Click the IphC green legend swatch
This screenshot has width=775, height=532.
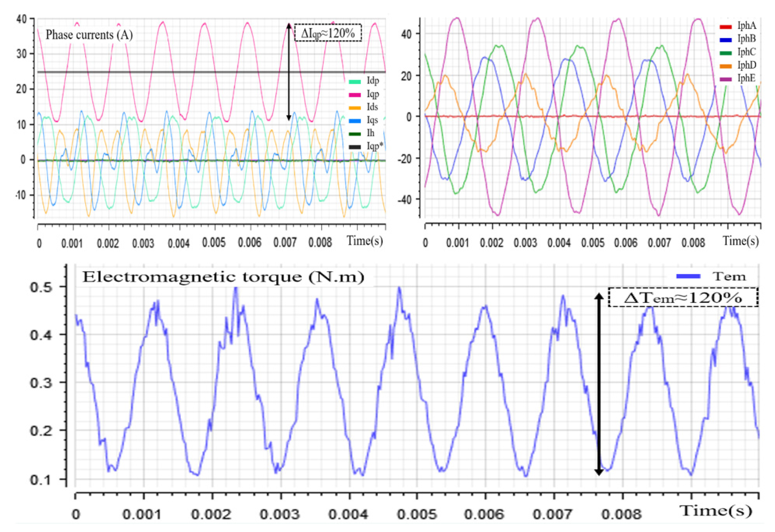coord(725,53)
